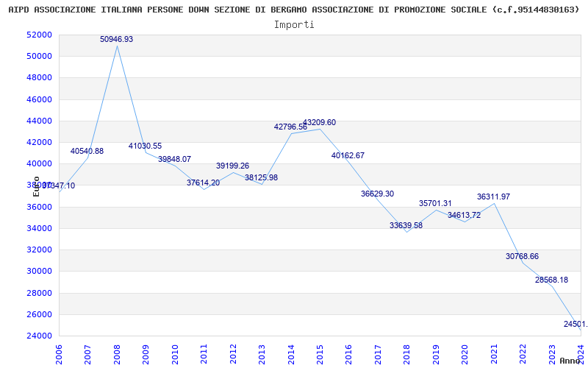Click the 2015 year axis label
Viewport: 588px width, 368px height.
pos(320,353)
